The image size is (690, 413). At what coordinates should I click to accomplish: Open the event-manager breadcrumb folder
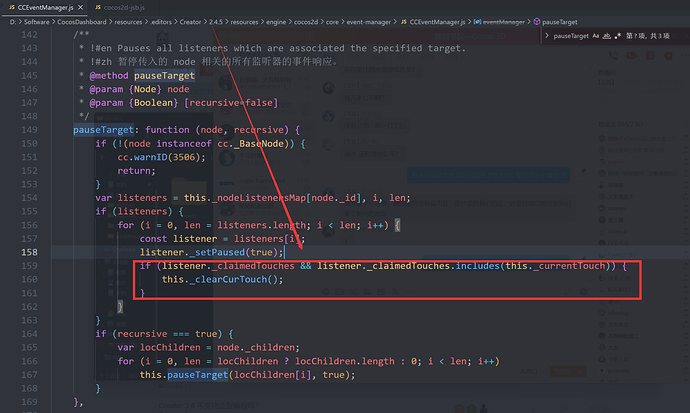368,22
